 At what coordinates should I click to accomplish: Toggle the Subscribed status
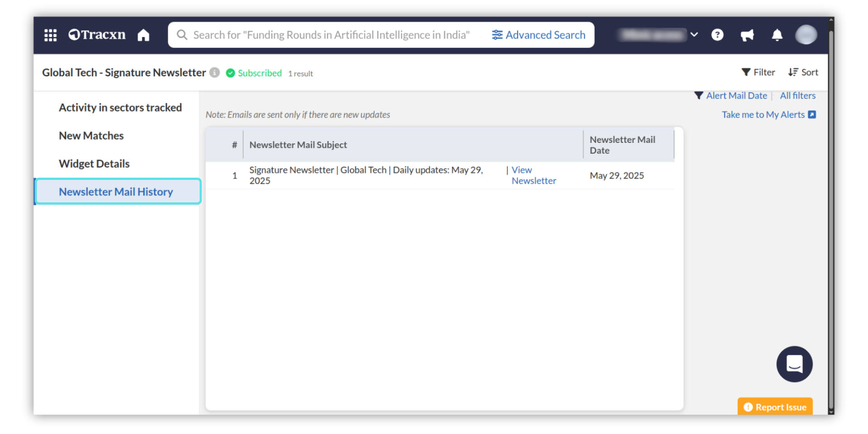coord(254,73)
